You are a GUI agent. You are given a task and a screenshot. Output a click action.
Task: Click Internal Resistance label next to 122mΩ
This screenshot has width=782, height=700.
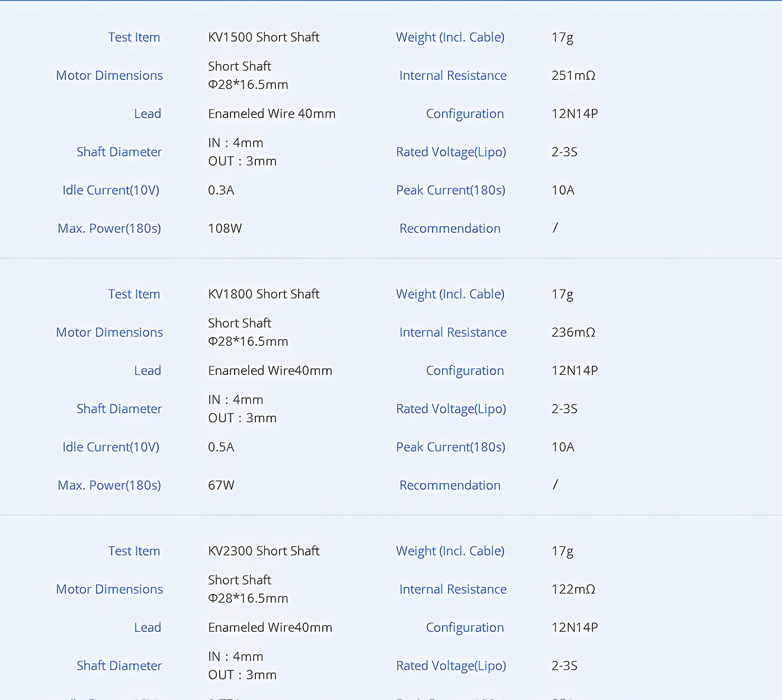453,590
